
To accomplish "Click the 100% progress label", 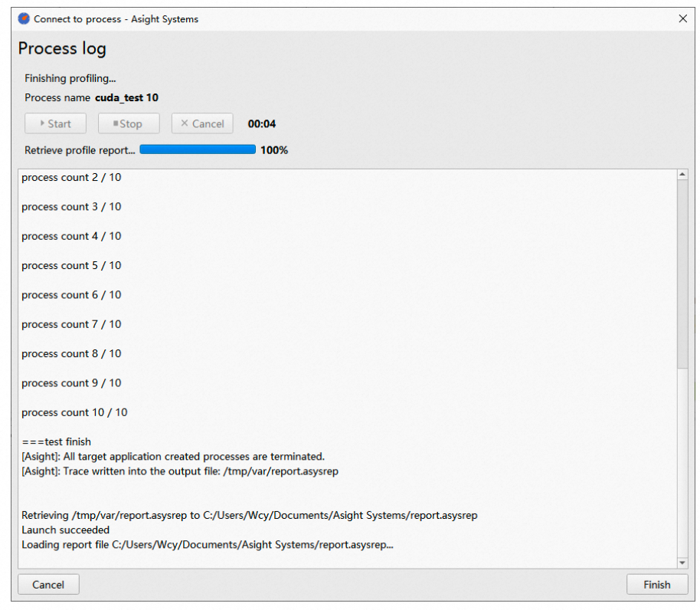I will [274, 150].
